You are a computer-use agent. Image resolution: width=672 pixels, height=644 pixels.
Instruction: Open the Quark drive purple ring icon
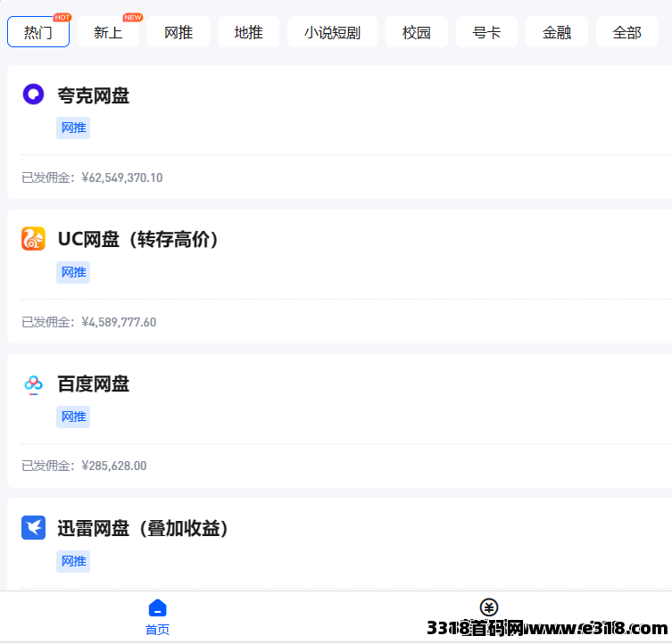(x=33, y=95)
